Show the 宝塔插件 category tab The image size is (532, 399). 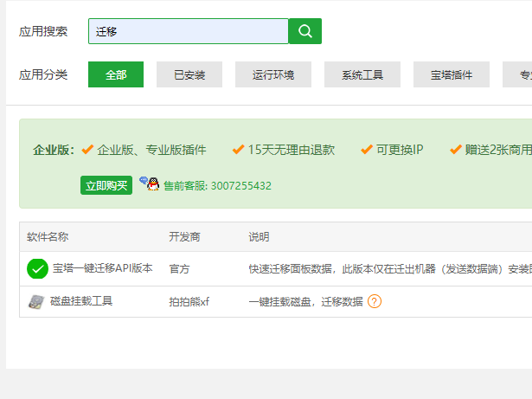point(452,74)
